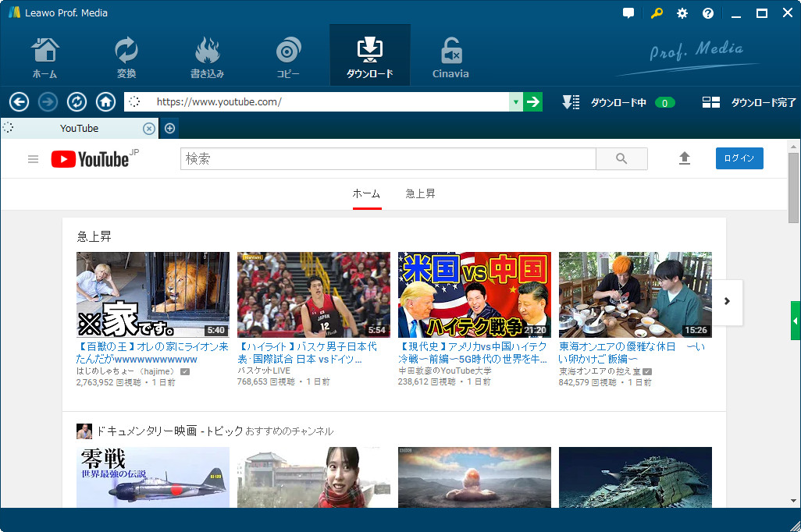Click the YouTube 検索 search box
This screenshot has width=801, height=532.
[388, 159]
